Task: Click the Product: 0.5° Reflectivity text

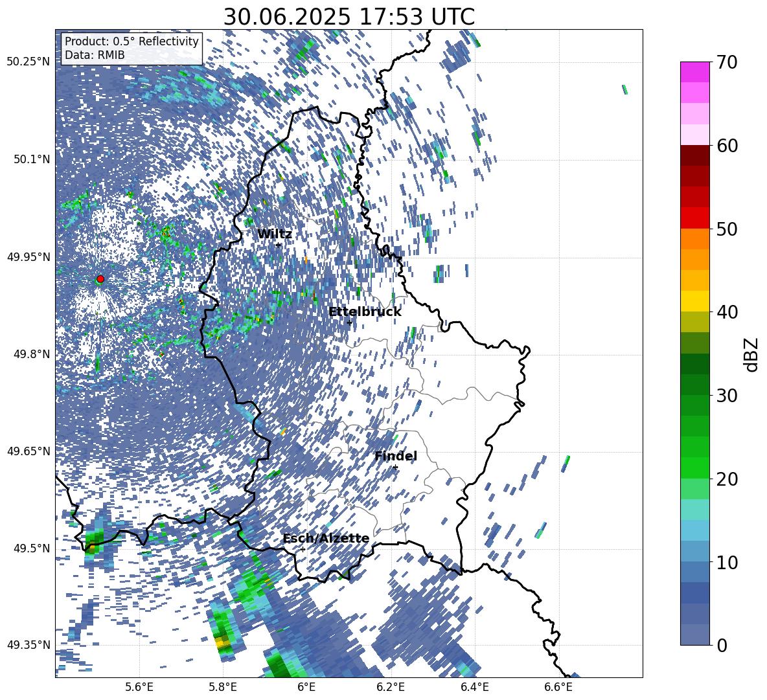Action: pos(132,41)
